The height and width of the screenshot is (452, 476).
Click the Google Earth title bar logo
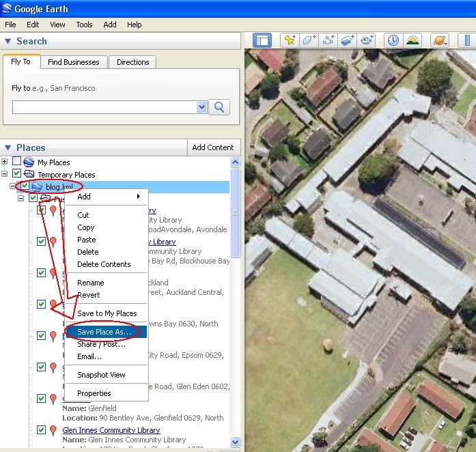pos(7,8)
